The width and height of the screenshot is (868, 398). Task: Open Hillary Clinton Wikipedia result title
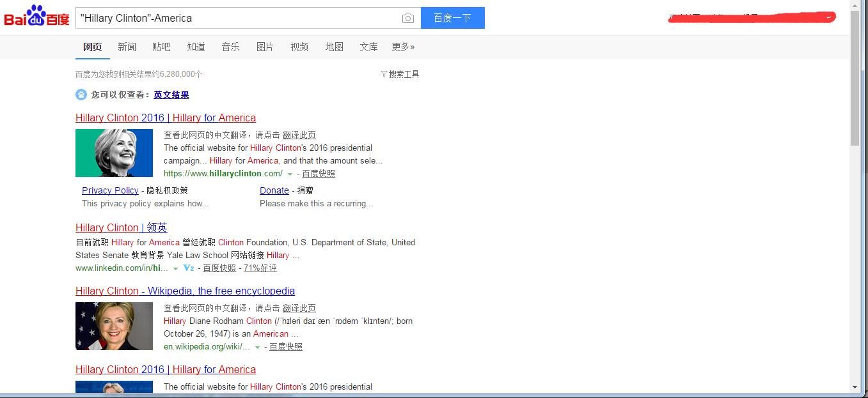(185, 291)
